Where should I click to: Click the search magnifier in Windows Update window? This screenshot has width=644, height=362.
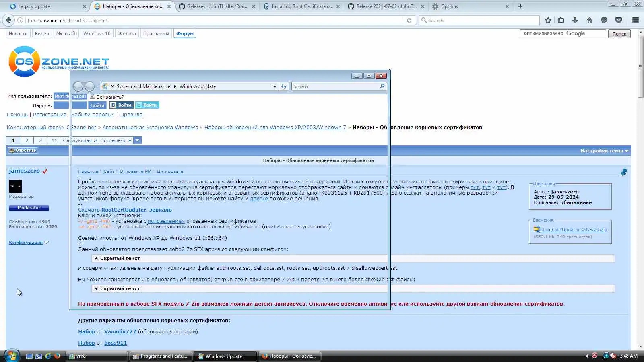(382, 86)
